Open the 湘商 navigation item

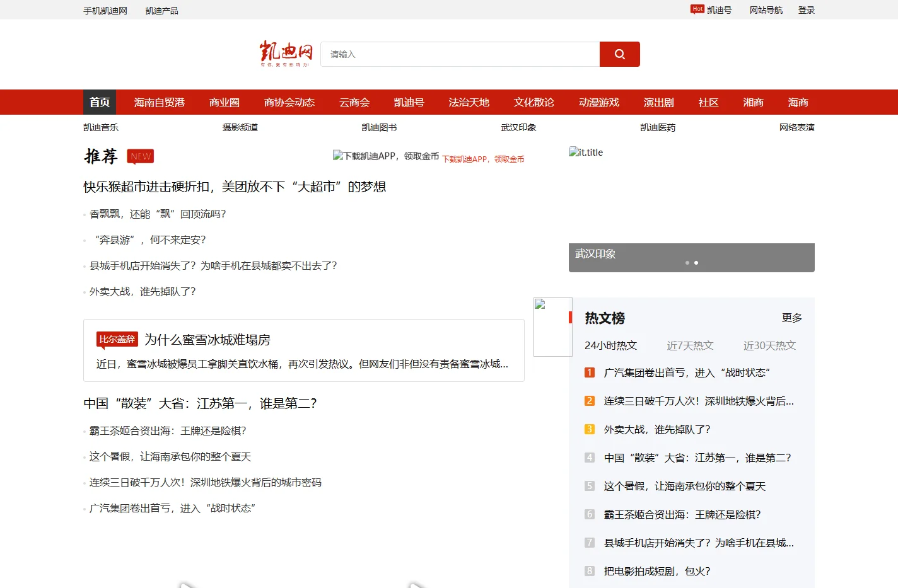(754, 102)
